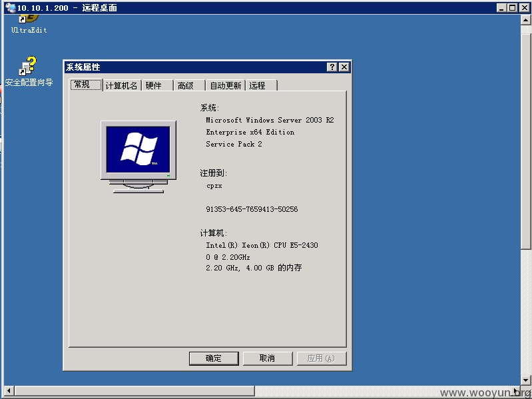Click the 注册到: label

pos(214,173)
